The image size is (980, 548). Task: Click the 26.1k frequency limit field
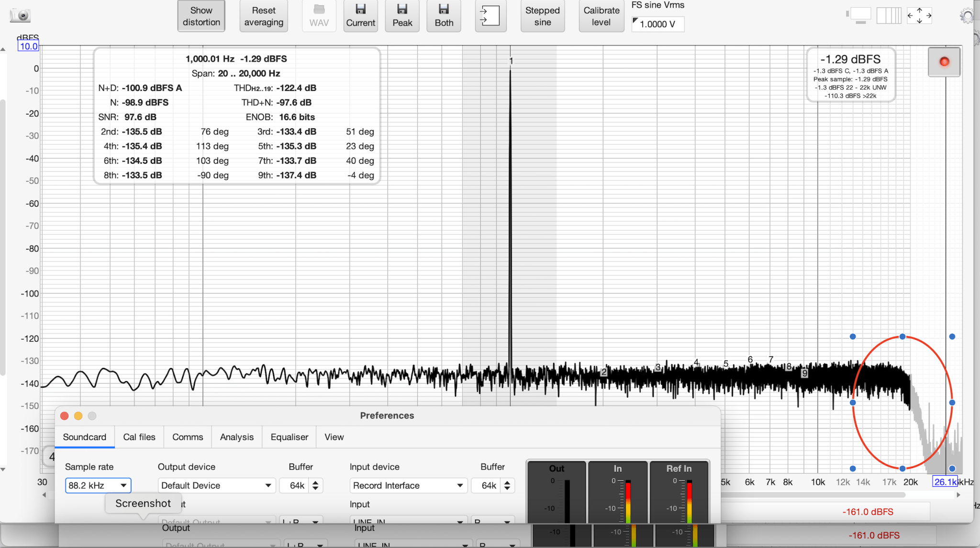click(945, 482)
